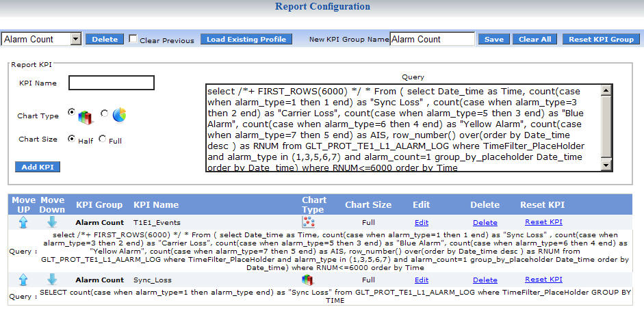The height and width of the screenshot is (309, 644).
Task: Choose Full chart size option
Action: click(102, 139)
